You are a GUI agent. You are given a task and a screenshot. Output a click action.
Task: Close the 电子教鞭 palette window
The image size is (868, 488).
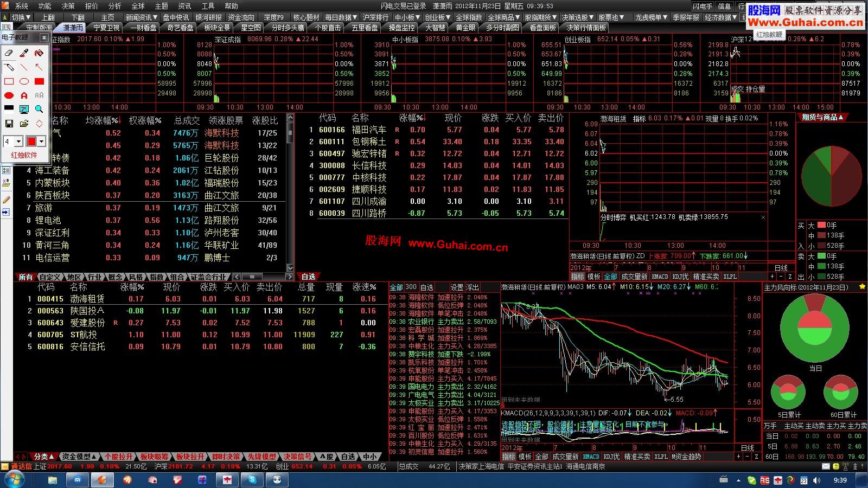tap(44, 37)
